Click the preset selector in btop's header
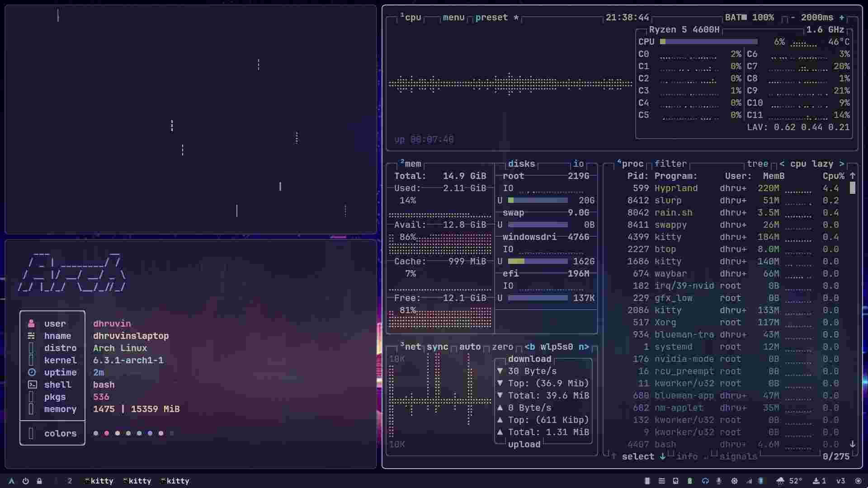868x488 pixels. pos(492,18)
